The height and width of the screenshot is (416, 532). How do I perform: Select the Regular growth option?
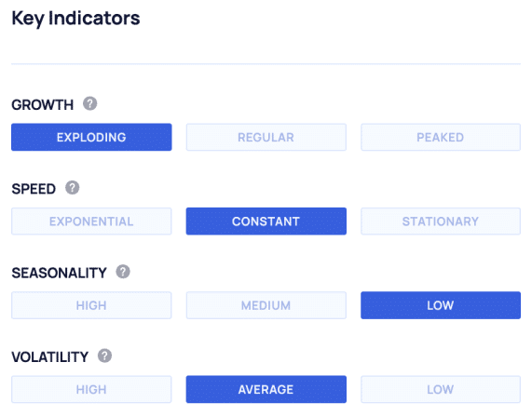coord(266,137)
